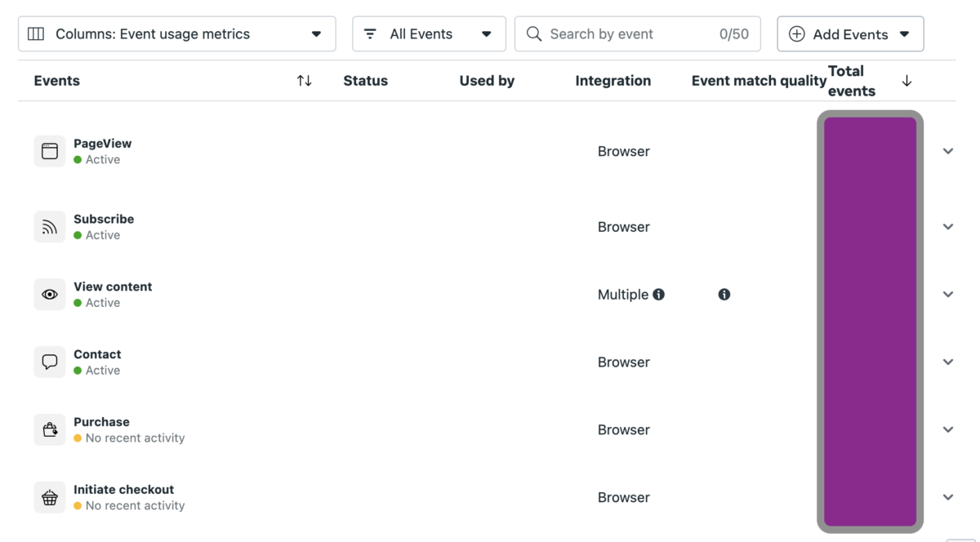The width and height of the screenshot is (980, 542).
Task: Sort events by name using arrows icon
Action: pos(304,81)
